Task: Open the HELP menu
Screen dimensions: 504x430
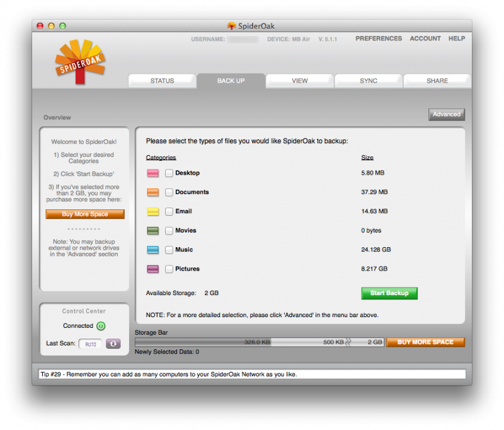Action: pos(457,38)
